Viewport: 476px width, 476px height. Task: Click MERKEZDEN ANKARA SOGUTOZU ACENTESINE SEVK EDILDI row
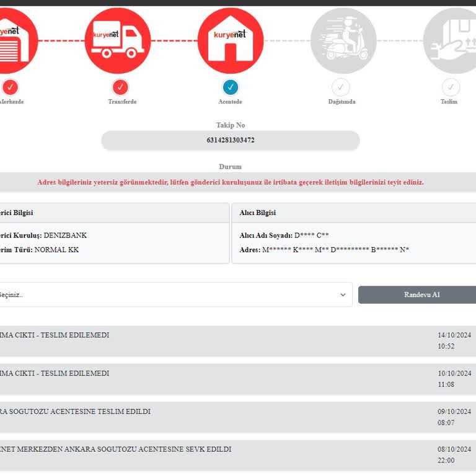(238, 455)
